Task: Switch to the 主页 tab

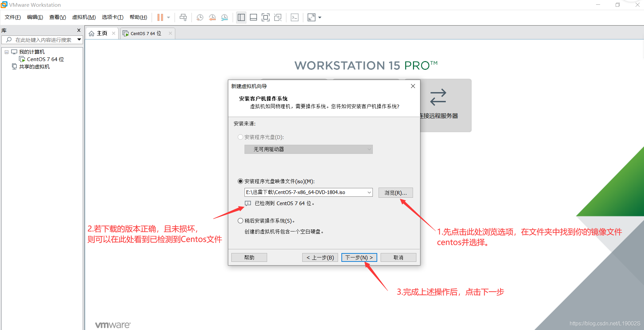Action: click(x=102, y=33)
